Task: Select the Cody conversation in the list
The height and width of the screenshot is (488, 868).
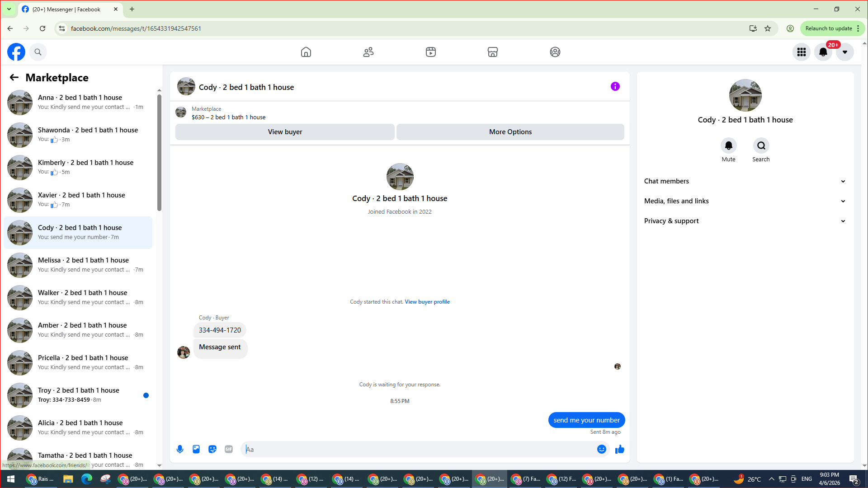Action: [x=78, y=233]
